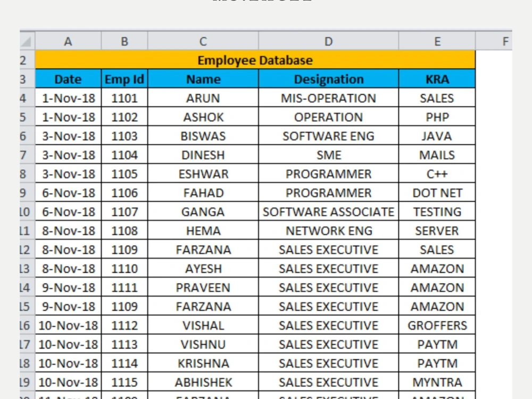Screen dimensions: 532x399
Task: Select row 8 header
Action: [27, 174]
